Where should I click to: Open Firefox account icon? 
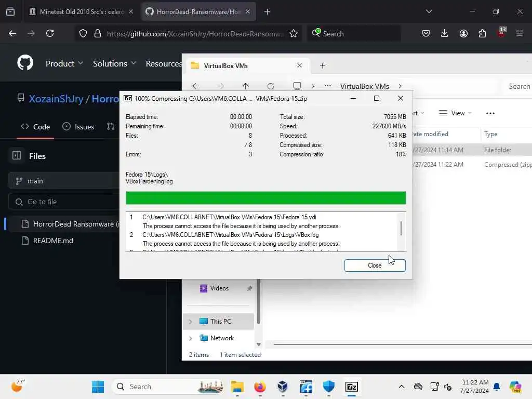[x=463, y=33]
